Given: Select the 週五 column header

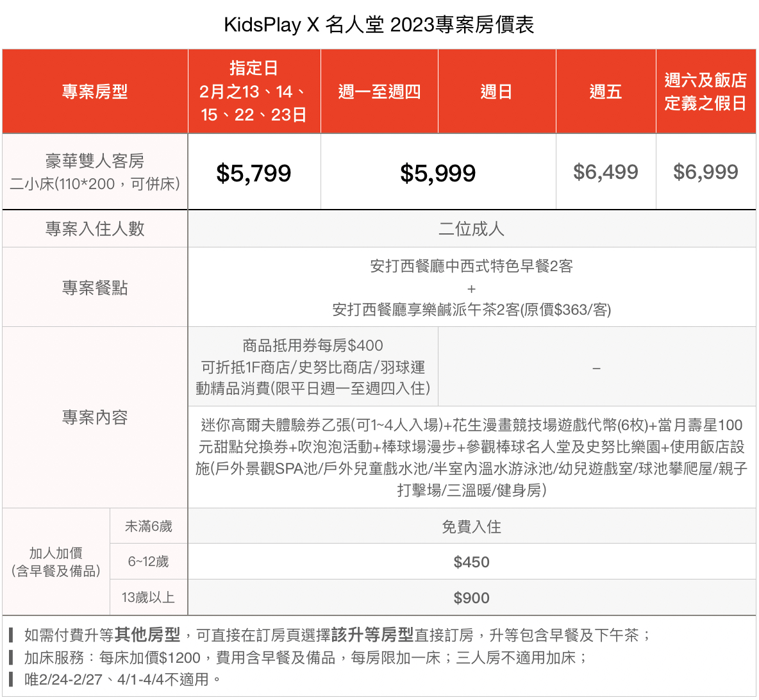Looking at the screenshot, I should point(606,91).
